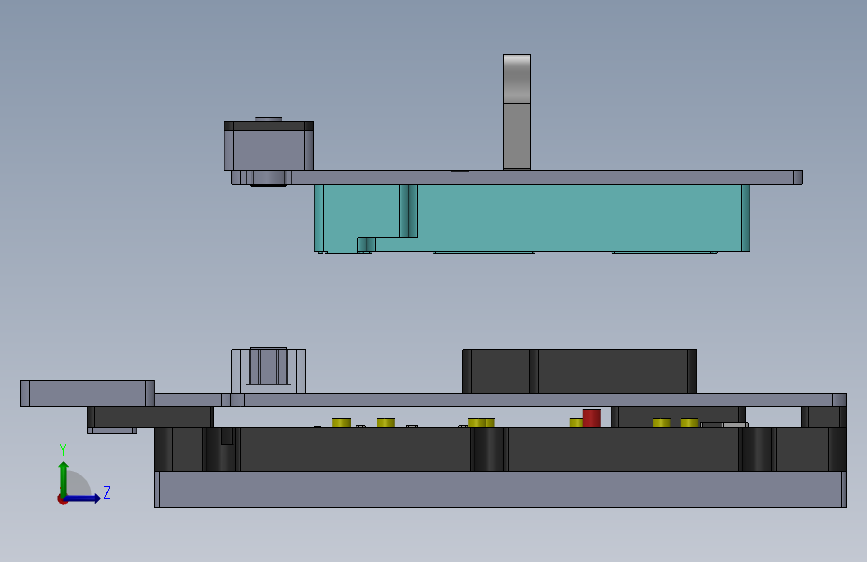Select the tall vertical gray post

tap(517, 112)
